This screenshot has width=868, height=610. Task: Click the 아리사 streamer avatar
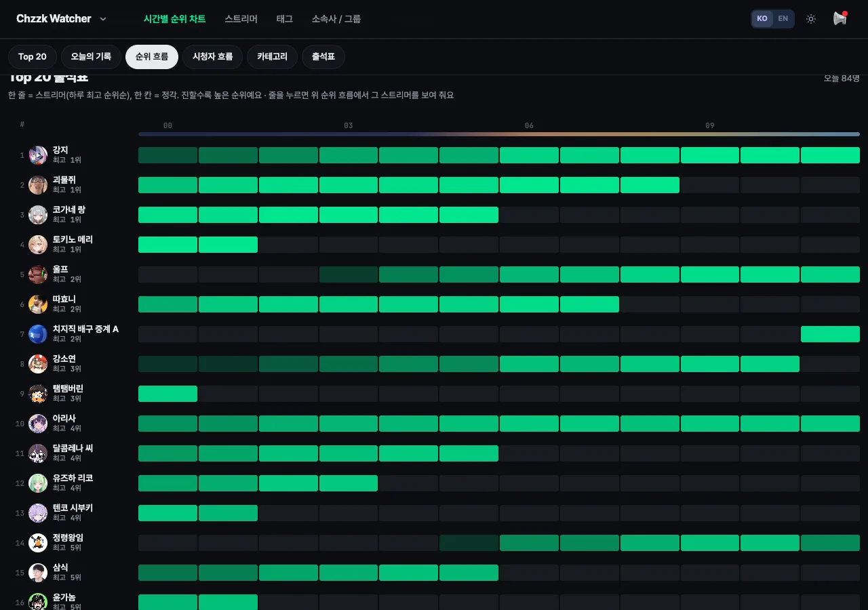[38, 424]
